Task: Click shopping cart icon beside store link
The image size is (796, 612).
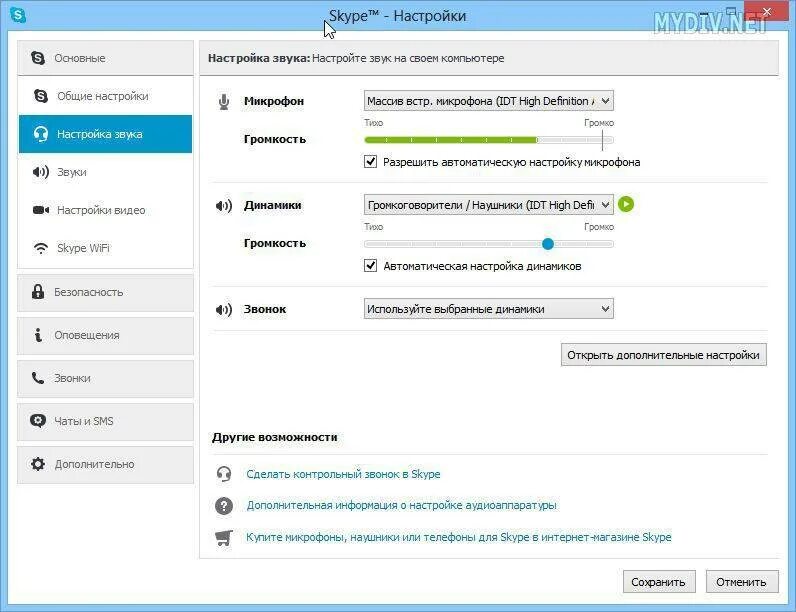Action: point(224,537)
